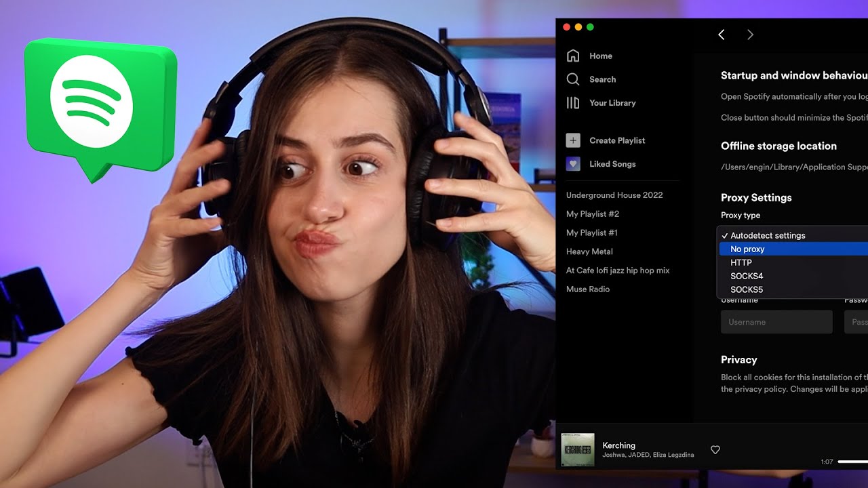The image size is (868, 488).
Task: Click artist Eliza Legzdina
Action: pyautogui.click(x=672, y=455)
